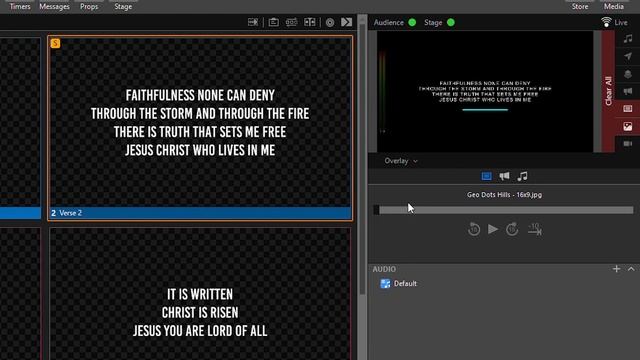This screenshot has width=640, height=360.
Task: Toggle the Audience output green indicator
Action: [x=412, y=22]
